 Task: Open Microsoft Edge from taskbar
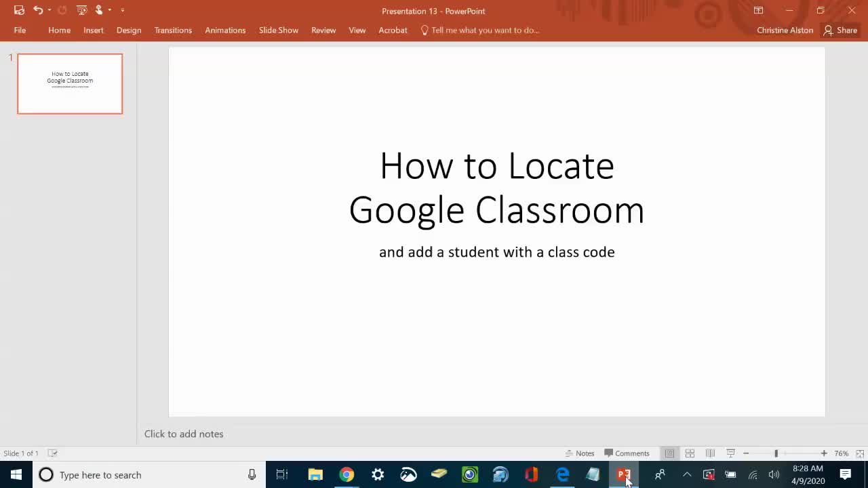click(x=562, y=474)
